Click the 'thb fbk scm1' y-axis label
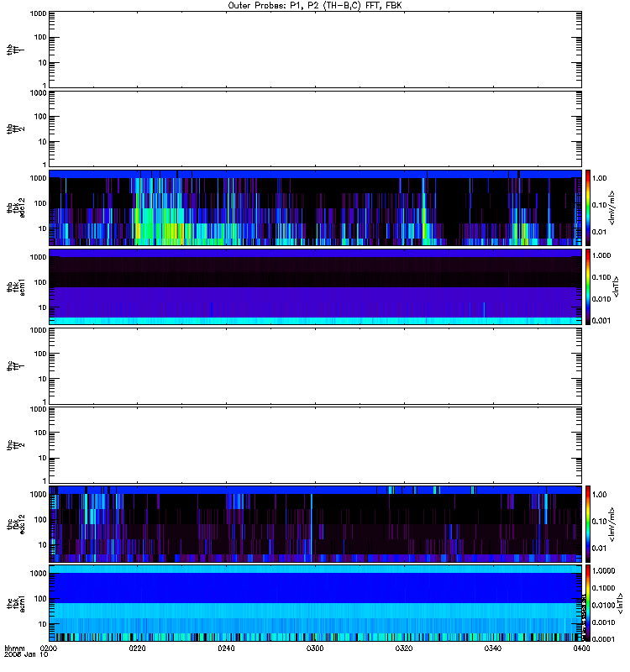630x672 pixels. click(x=16, y=286)
